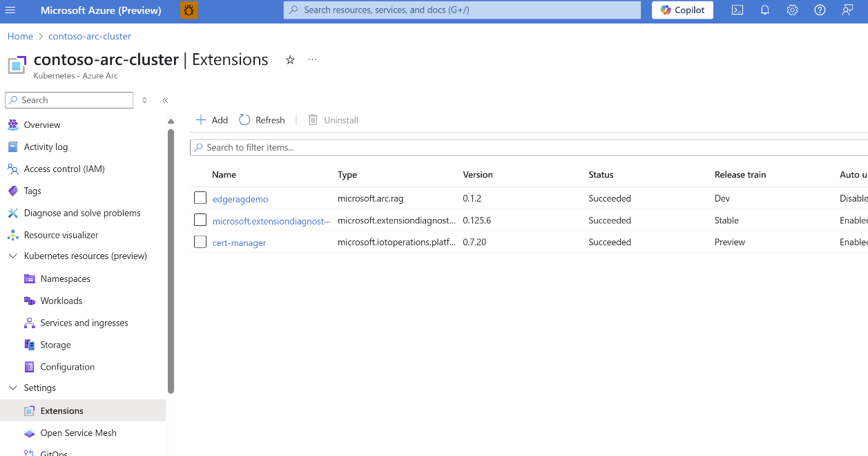Open Copilot from the top bar
The image size is (868, 456).
point(683,10)
